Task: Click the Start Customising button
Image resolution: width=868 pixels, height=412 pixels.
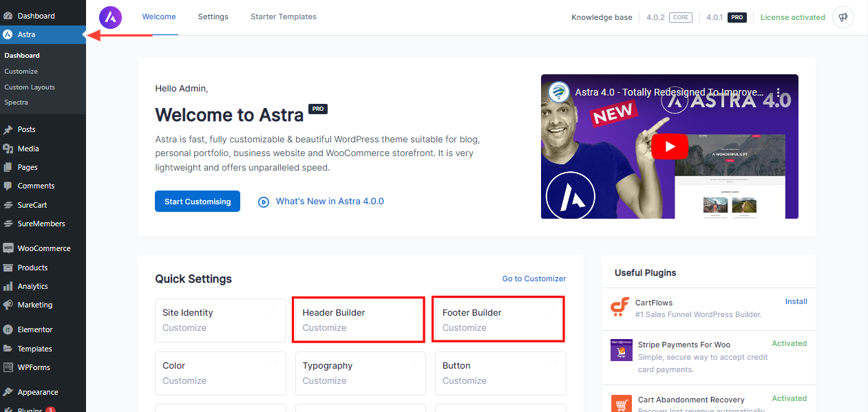Action: (x=198, y=202)
